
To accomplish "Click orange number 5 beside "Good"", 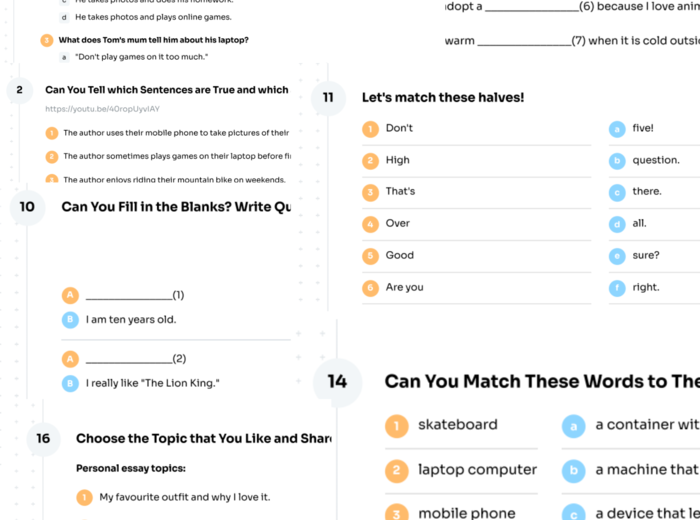I will pos(370,256).
